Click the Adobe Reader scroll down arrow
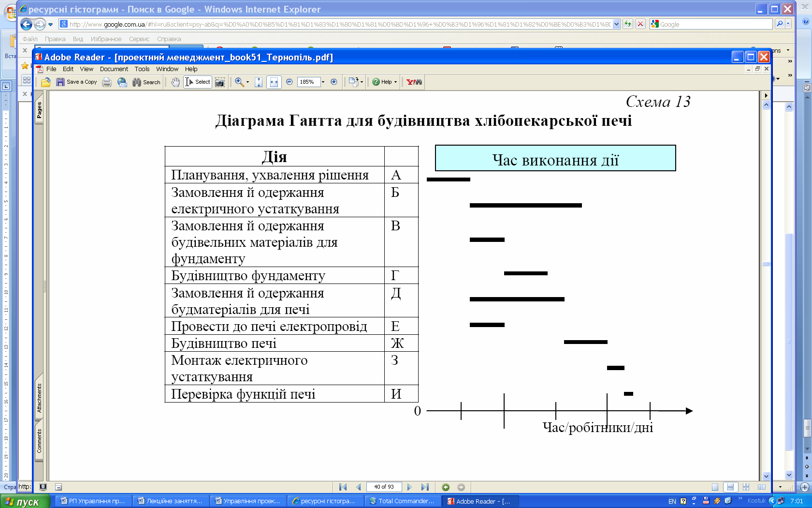Viewport: 812px width, 508px height. (x=766, y=477)
